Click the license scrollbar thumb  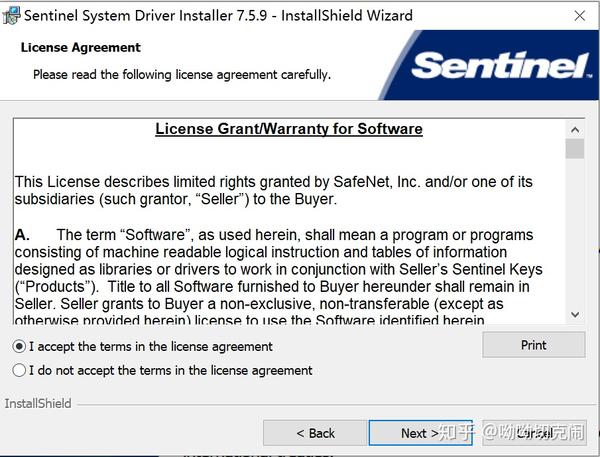coord(575,149)
